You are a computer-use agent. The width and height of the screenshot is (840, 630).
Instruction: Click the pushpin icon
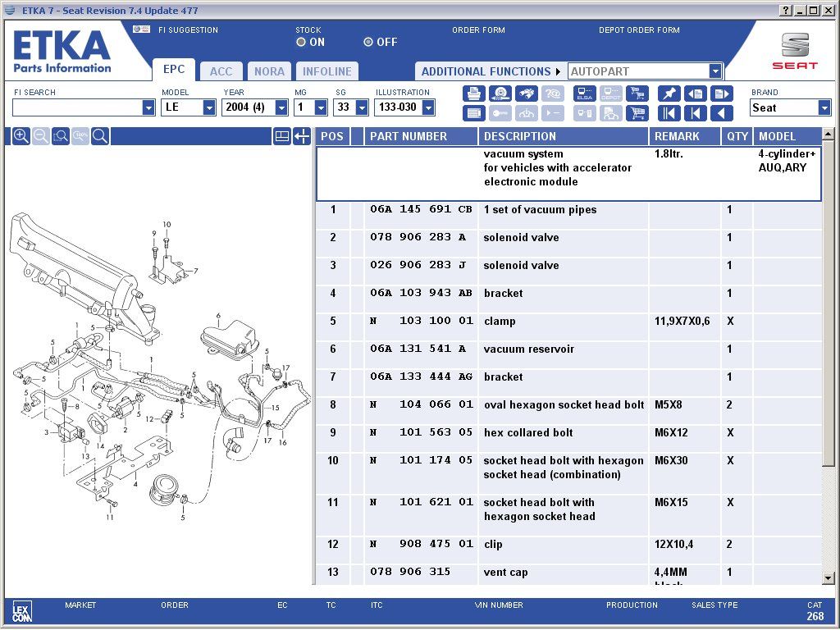(669, 94)
